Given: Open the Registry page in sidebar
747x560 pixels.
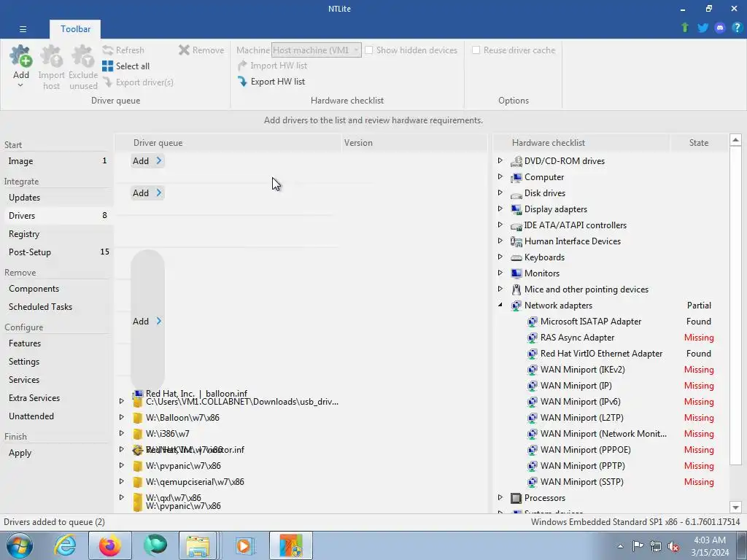Looking at the screenshot, I should coord(57,234).
